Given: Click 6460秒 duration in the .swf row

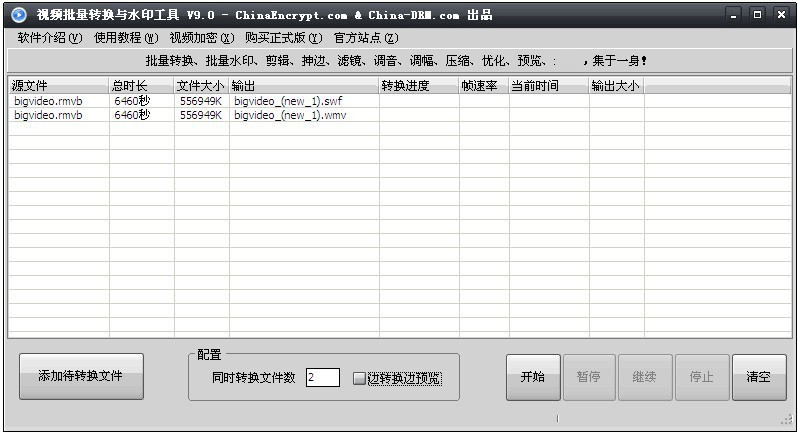Looking at the screenshot, I should point(132,101).
